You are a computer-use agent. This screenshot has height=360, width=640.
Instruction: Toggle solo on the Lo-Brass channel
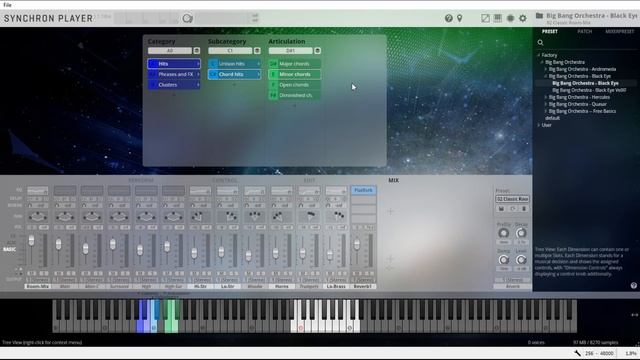[x=342, y=273]
